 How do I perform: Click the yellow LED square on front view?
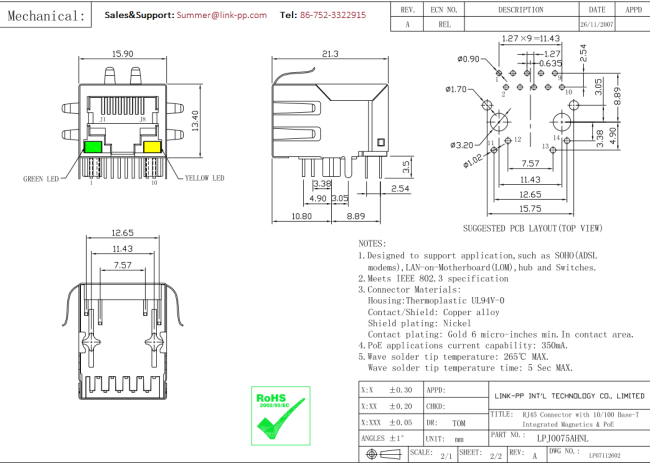[x=153, y=147]
